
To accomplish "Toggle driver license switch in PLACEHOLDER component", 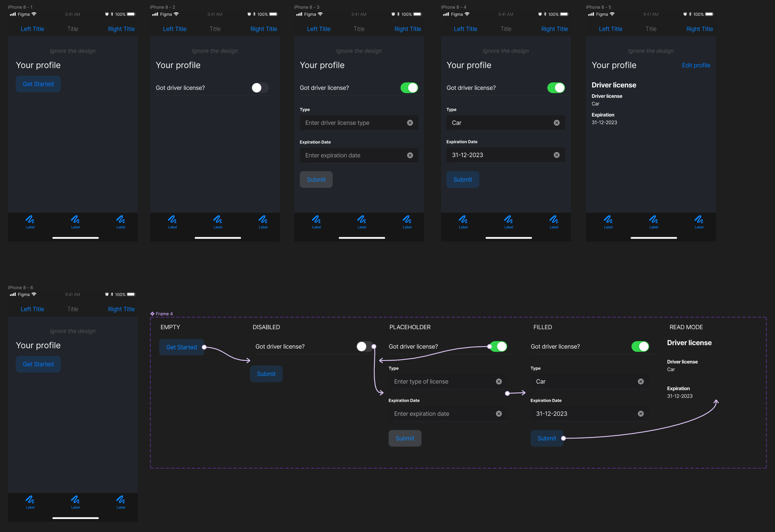I will [498, 347].
